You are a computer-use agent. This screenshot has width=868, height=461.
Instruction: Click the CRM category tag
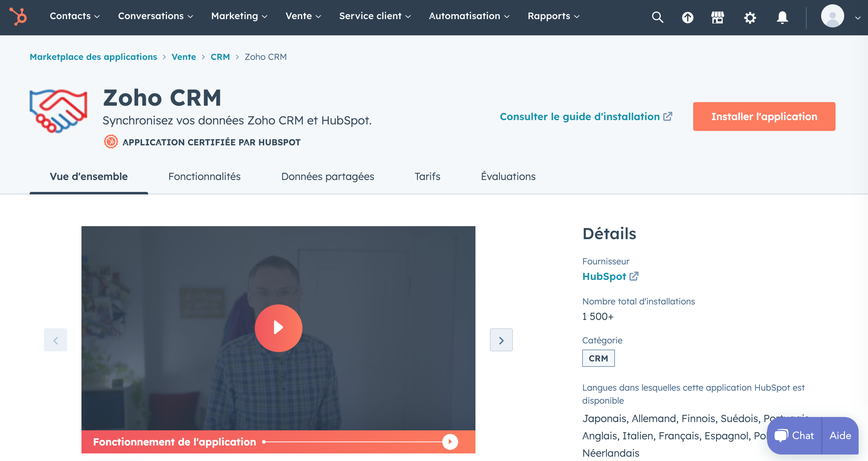[x=598, y=359]
